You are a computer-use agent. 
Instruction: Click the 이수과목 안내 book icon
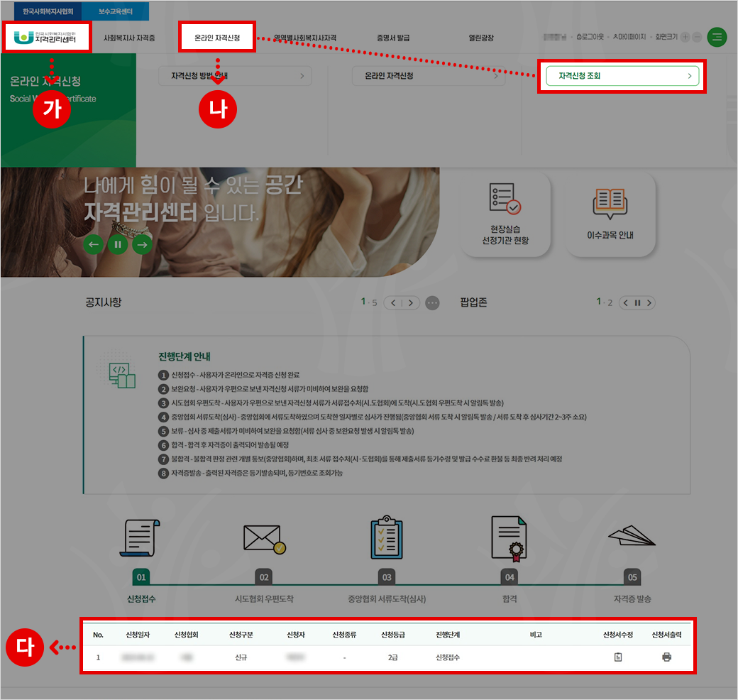click(x=610, y=202)
